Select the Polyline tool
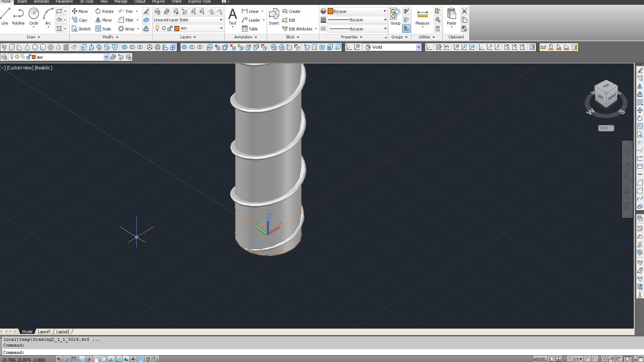Viewport: 644px width, 362px height. coord(18,17)
